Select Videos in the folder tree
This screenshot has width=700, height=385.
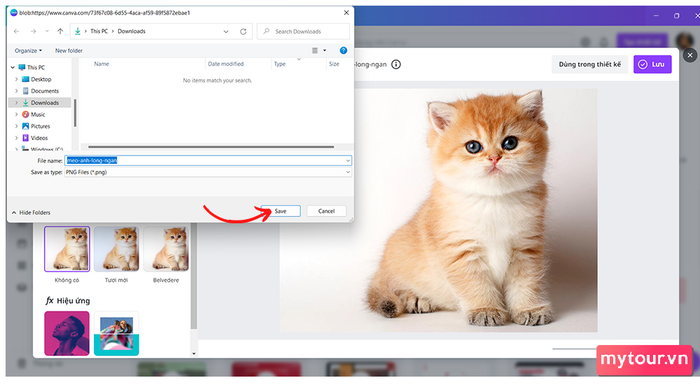click(x=39, y=138)
